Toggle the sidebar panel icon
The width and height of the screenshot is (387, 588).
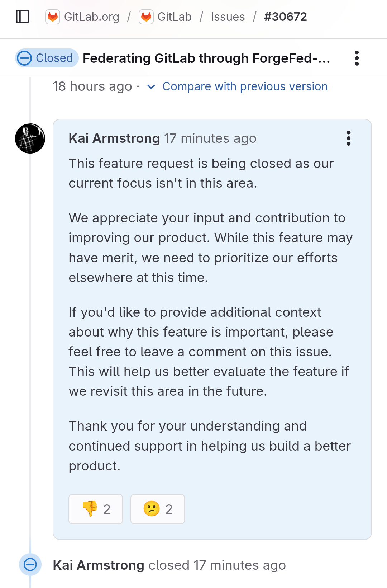pos(23,17)
